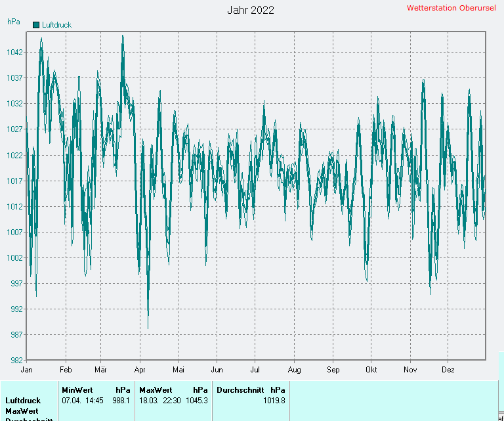Click the Apr month label
Viewport: 504px width, 421px height.
140,370
